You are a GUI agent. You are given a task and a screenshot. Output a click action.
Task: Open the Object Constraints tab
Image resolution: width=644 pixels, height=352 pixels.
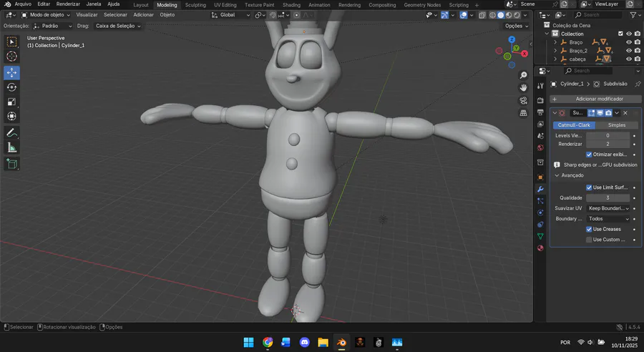point(540,224)
